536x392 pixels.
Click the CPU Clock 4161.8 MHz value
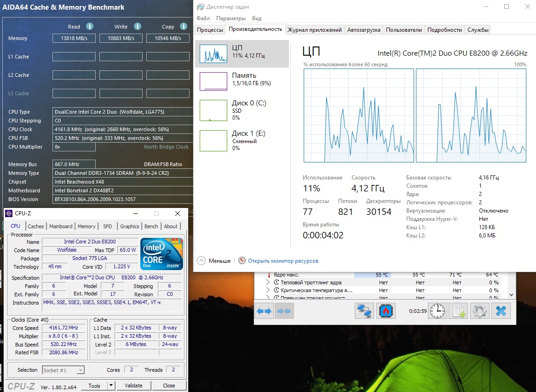[123, 129]
